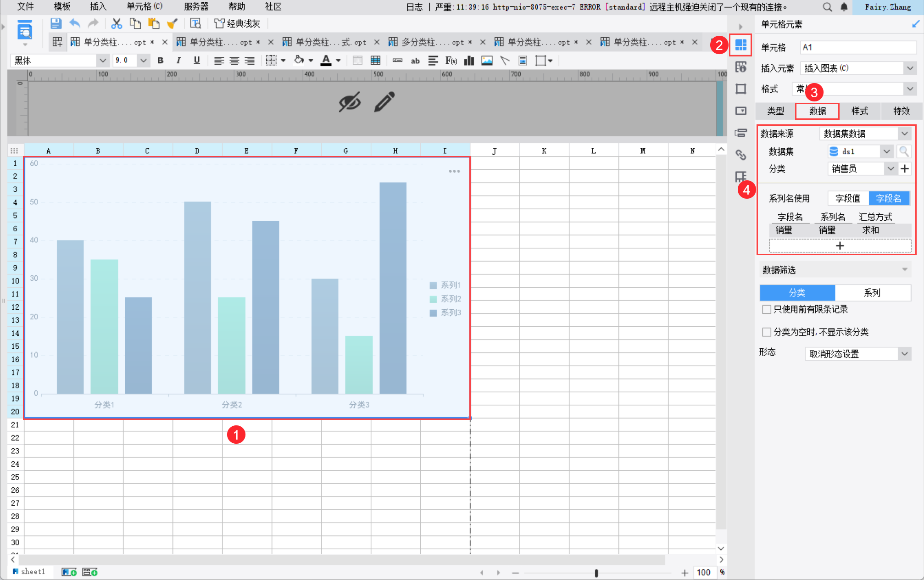Open the font name dropdown 黑体
This screenshot has height=580, width=924.
point(102,61)
